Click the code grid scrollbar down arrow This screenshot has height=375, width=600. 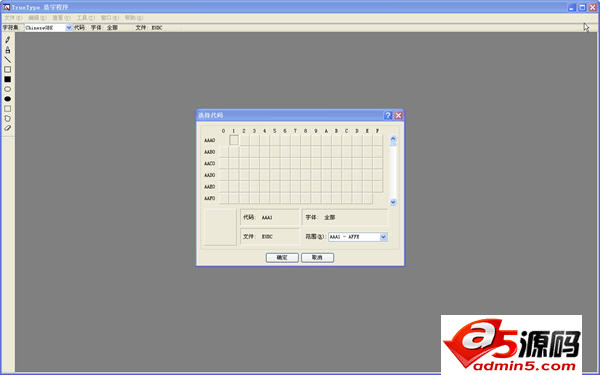coord(393,202)
